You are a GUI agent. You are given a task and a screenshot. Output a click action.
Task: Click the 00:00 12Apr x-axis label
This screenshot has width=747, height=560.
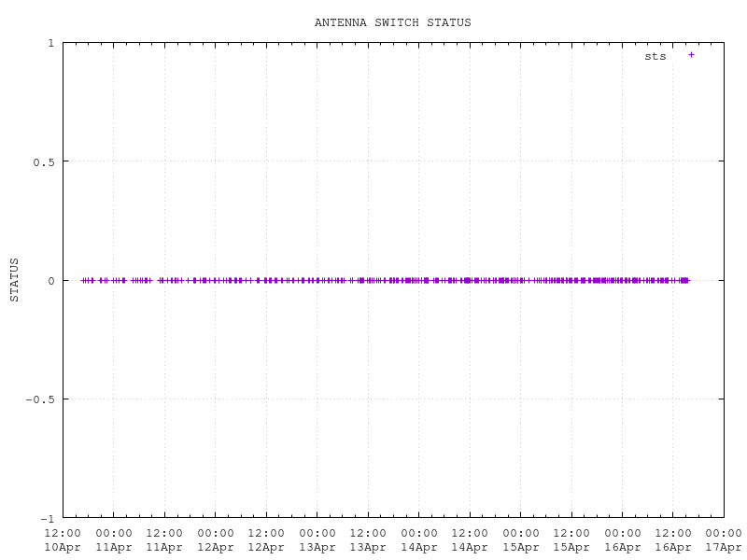pos(216,539)
